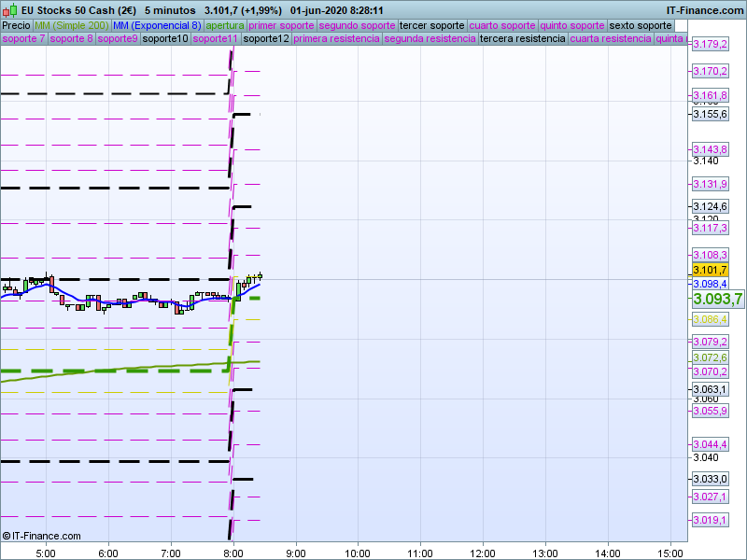747x560 pixels.
Task: Open the MM (Exponencial 8) indicator label
Action: click(x=157, y=26)
